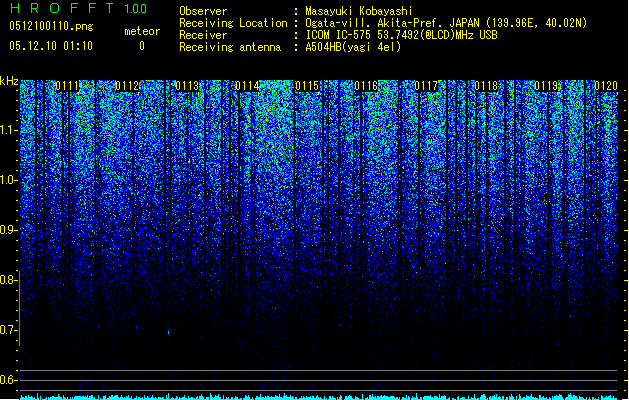Viewport: 629px width, 400px height.
Task: Click the 0.8 frequency axis label
Action: pos(8,280)
